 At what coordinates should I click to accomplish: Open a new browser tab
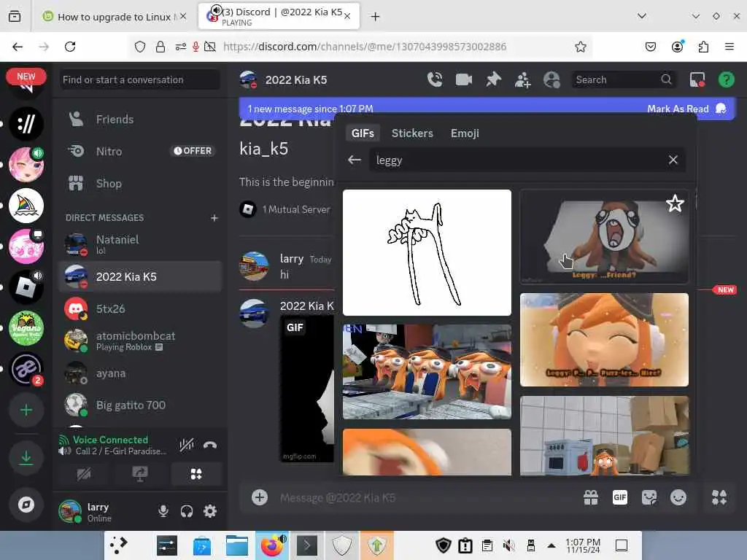pos(376,17)
